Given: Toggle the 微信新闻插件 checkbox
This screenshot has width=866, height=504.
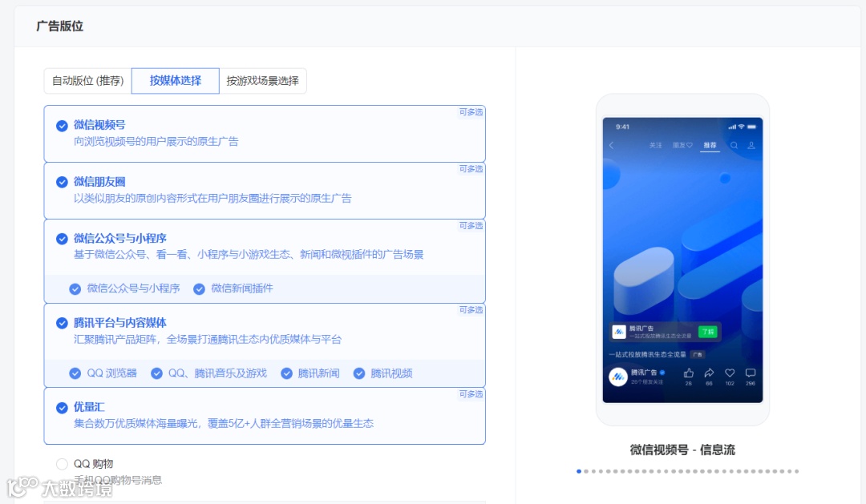Looking at the screenshot, I should (x=199, y=288).
